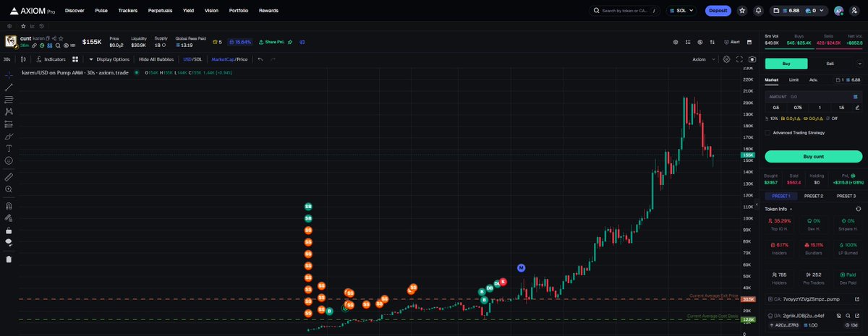Toggle lock all drawing tools
The image size is (868, 336).
point(9,231)
